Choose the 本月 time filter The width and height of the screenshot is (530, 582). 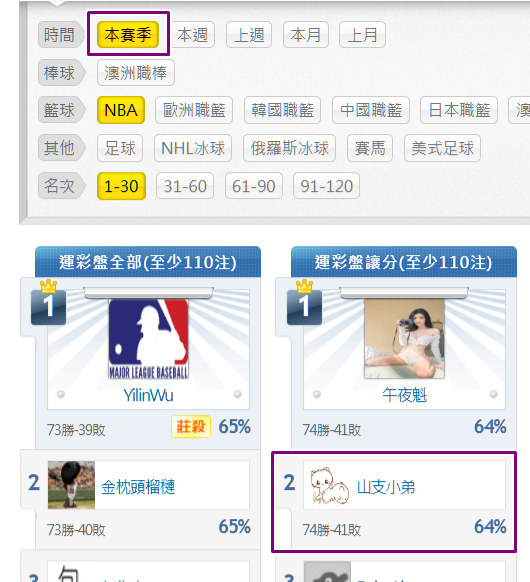pos(306,35)
